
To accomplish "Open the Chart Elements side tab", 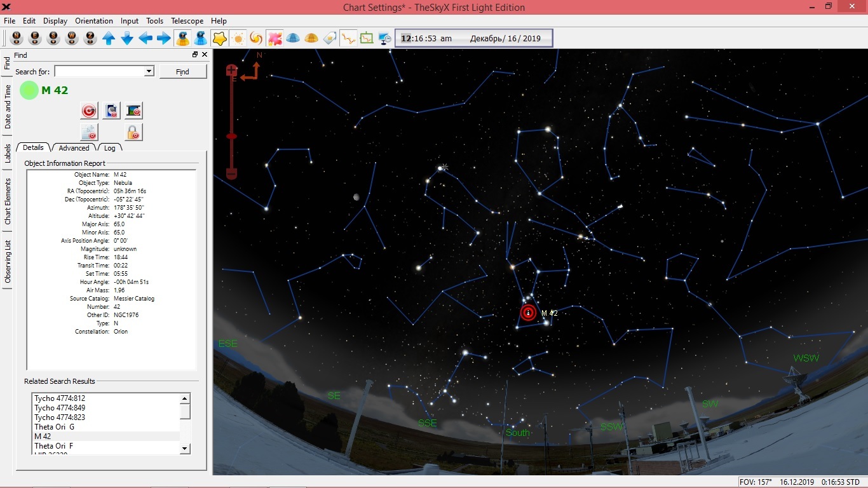I will [x=8, y=201].
